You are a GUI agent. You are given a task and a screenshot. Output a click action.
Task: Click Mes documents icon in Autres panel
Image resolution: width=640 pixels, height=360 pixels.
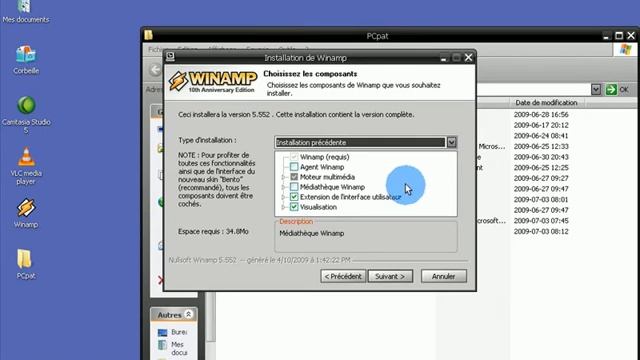coord(162,345)
